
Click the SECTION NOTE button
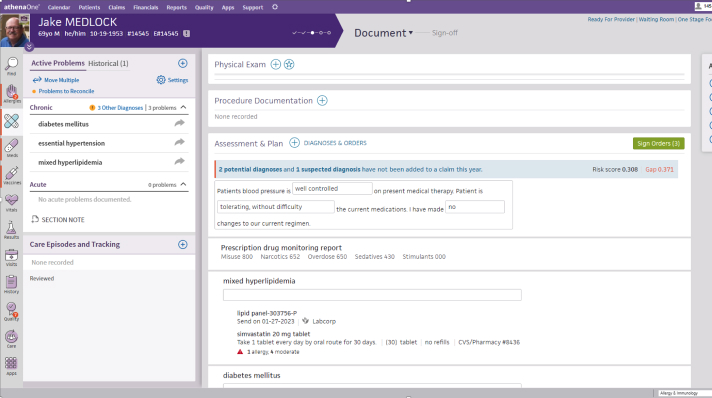[58, 219]
